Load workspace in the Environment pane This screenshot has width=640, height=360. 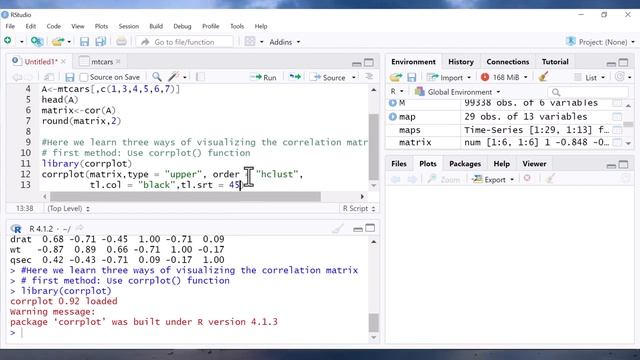click(396, 77)
